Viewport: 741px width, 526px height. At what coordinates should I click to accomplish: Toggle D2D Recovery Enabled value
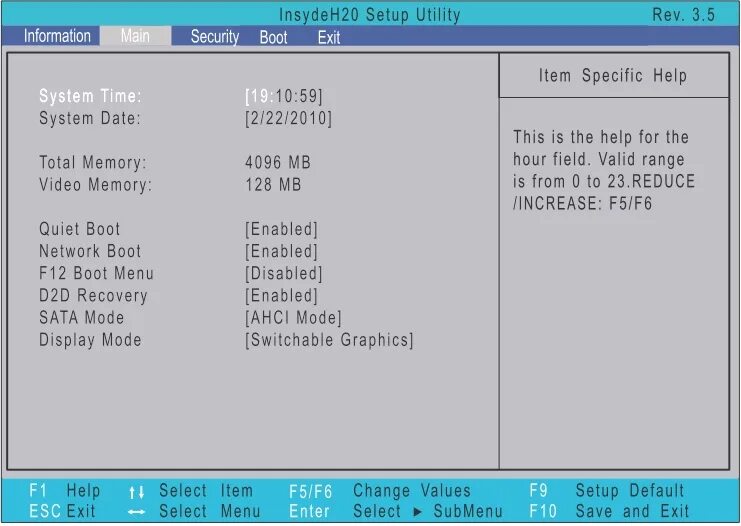point(281,296)
